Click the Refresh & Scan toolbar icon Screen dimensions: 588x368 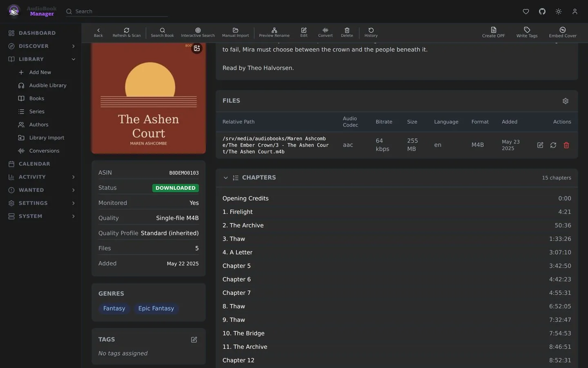coord(127,32)
